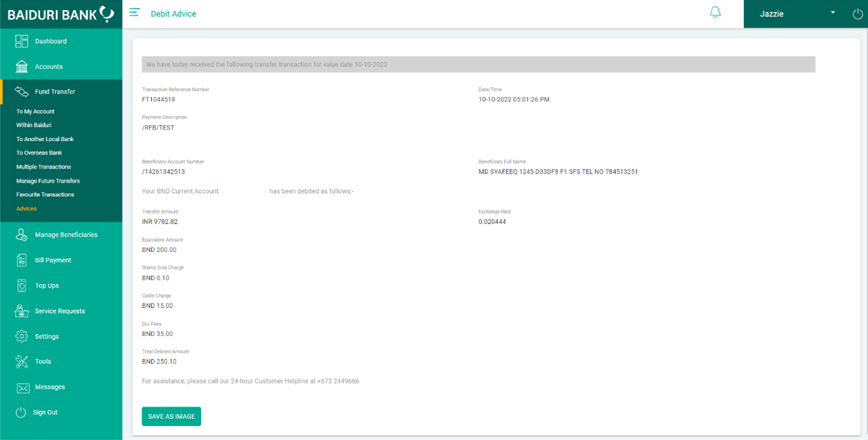Click the Jazzie username

point(771,14)
